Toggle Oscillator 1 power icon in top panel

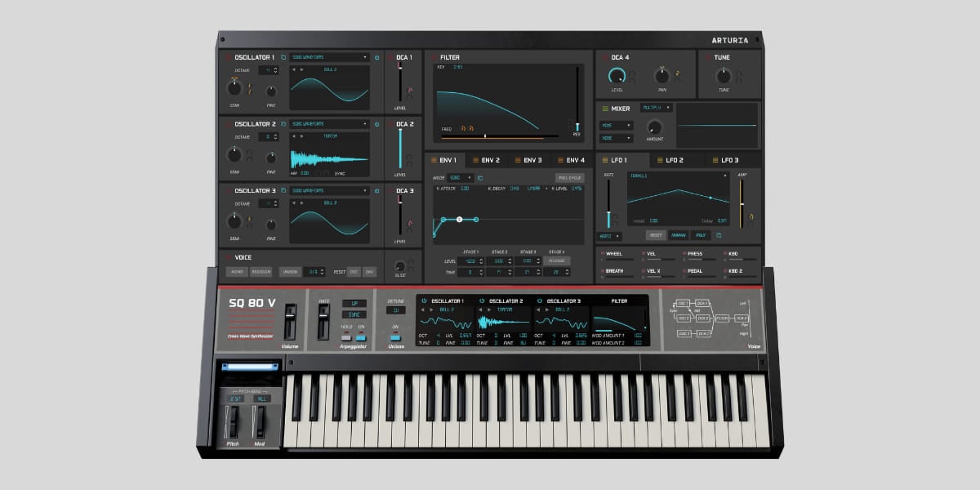[x=376, y=57]
